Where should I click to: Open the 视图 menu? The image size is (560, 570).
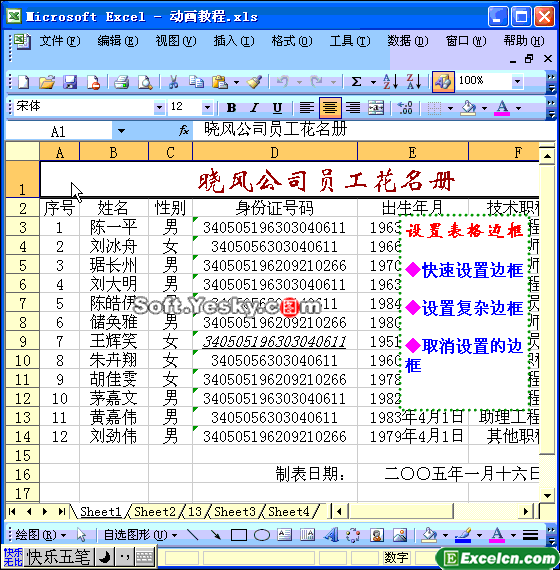click(176, 41)
